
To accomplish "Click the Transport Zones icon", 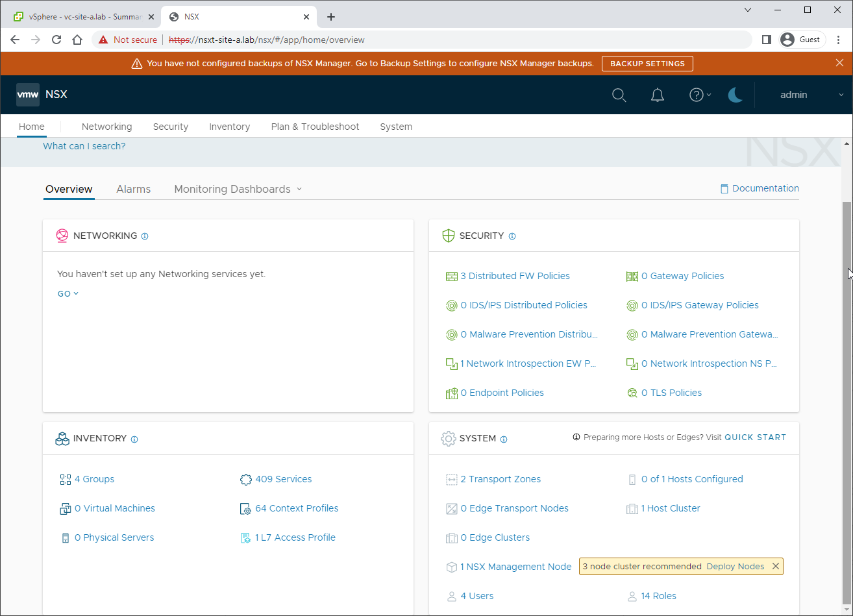I will (x=452, y=480).
